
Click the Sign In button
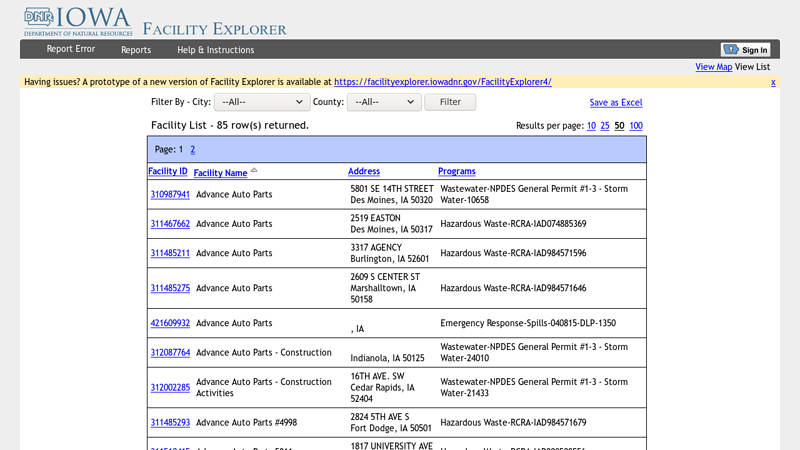[x=745, y=50]
